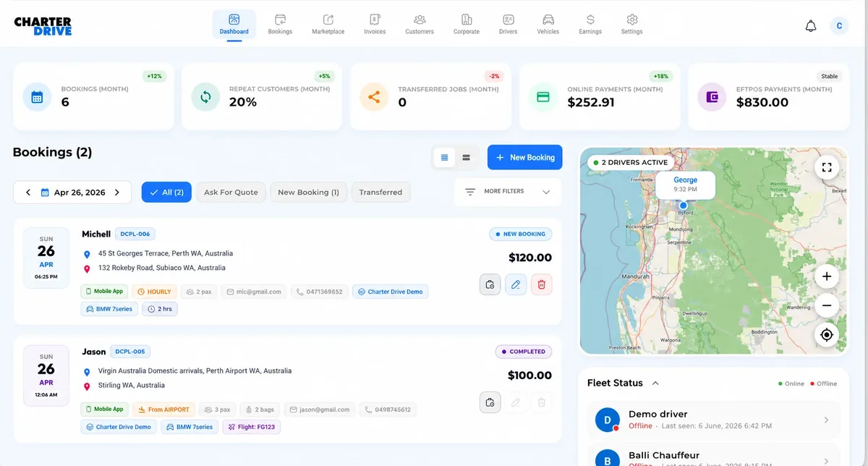Click the 2 hrs duration tag

(x=160, y=309)
